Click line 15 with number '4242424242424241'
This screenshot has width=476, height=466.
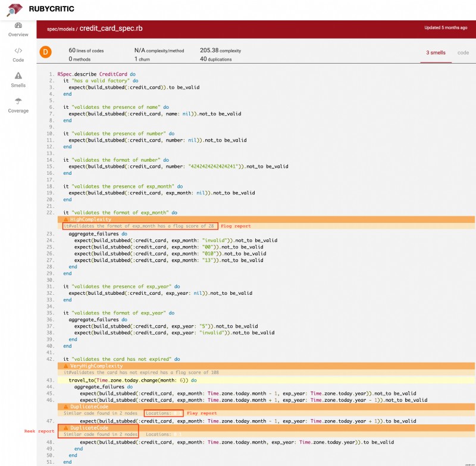coord(178,166)
